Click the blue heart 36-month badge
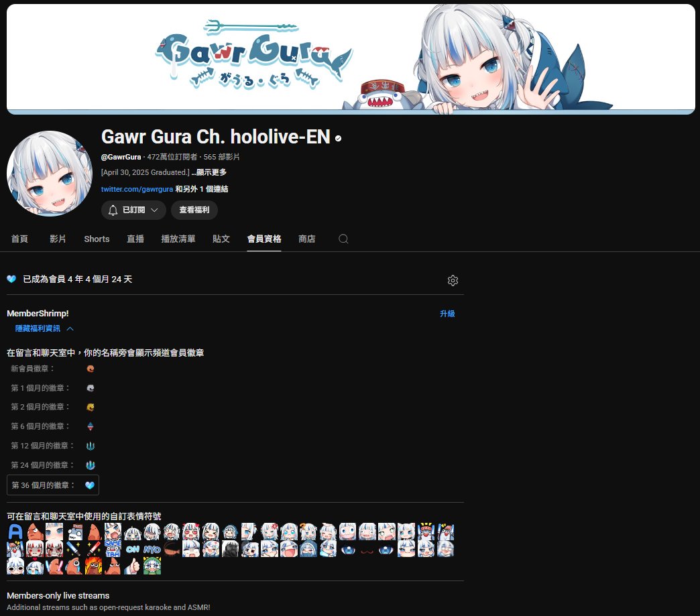Image resolution: width=700 pixels, height=616 pixels. point(90,485)
